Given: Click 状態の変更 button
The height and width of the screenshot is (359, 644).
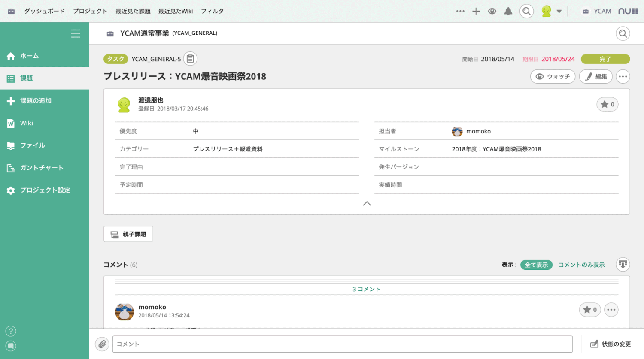Looking at the screenshot, I should pos(611,344).
